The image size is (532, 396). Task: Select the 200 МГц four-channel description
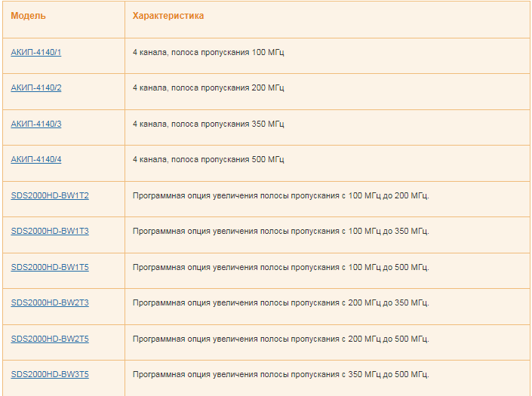point(208,88)
